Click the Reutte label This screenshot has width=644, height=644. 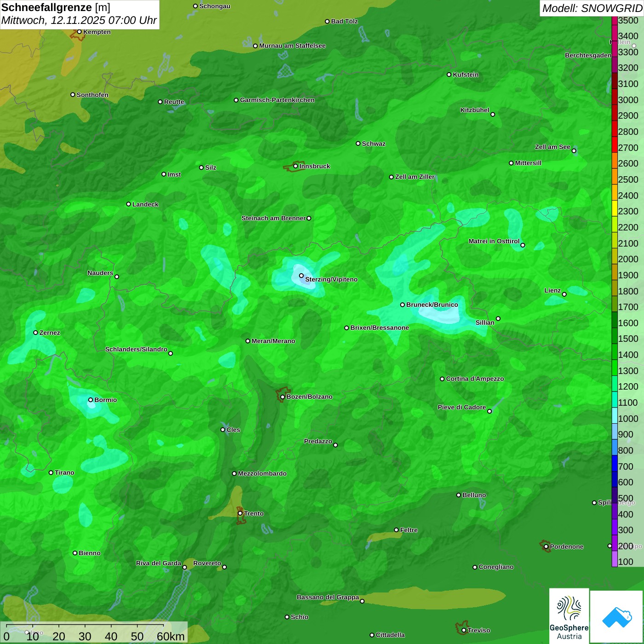pyautogui.click(x=174, y=102)
